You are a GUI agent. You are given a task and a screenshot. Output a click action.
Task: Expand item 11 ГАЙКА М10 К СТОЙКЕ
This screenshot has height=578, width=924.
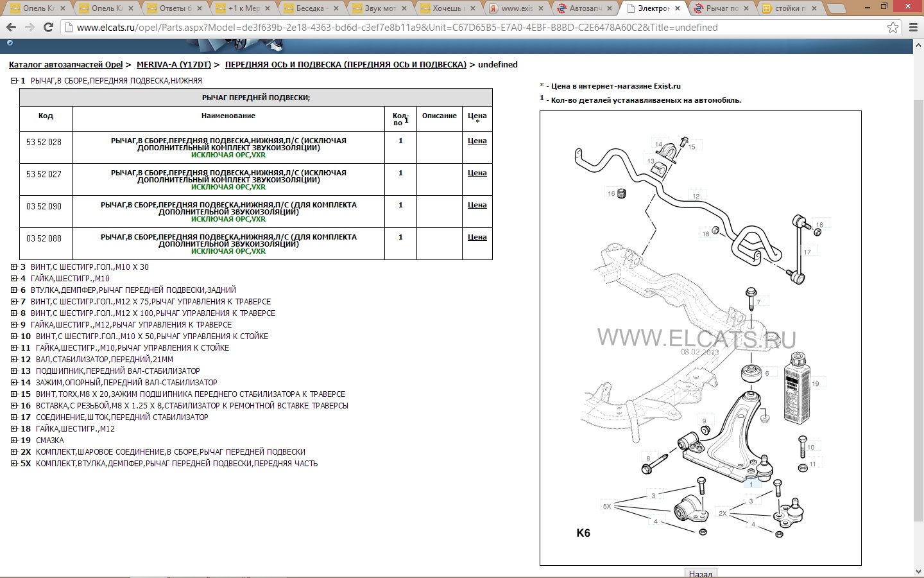pyautogui.click(x=14, y=348)
